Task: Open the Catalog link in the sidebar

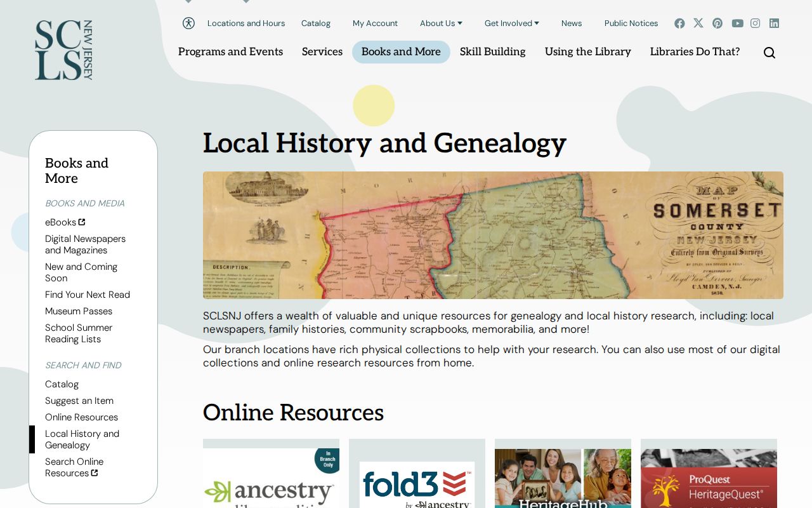Action: coord(62,384)
